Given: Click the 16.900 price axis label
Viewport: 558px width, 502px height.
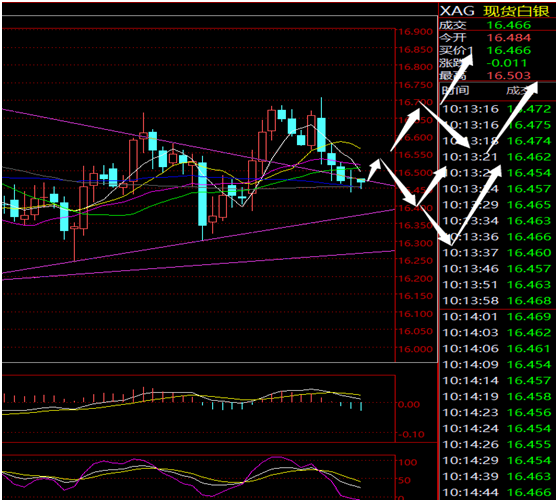Looking at the screenshot, I should click(415, 32).
